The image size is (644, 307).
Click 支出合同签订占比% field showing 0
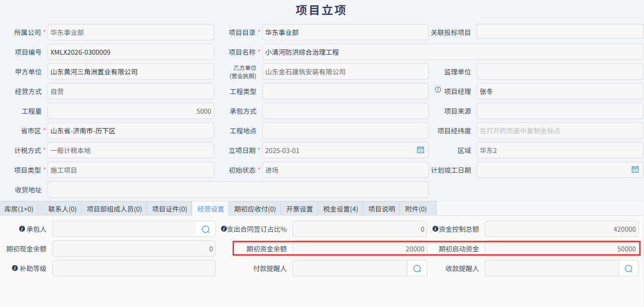pos(360,229)
